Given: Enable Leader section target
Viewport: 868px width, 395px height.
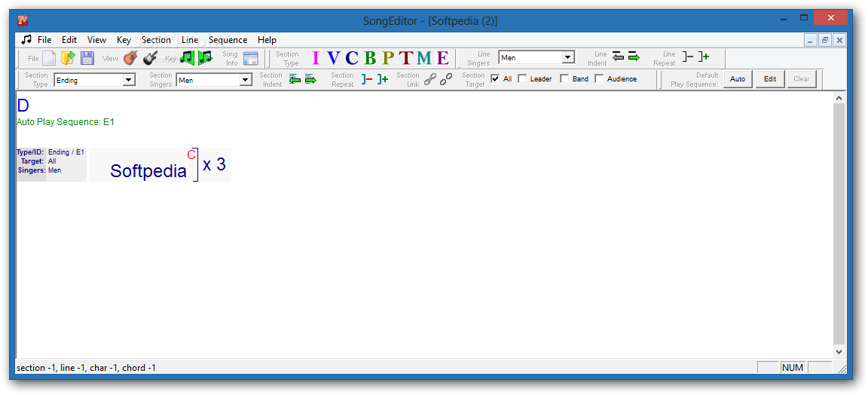Looking at the screenshot, I should pyautogui.click(x=522, y=78).
